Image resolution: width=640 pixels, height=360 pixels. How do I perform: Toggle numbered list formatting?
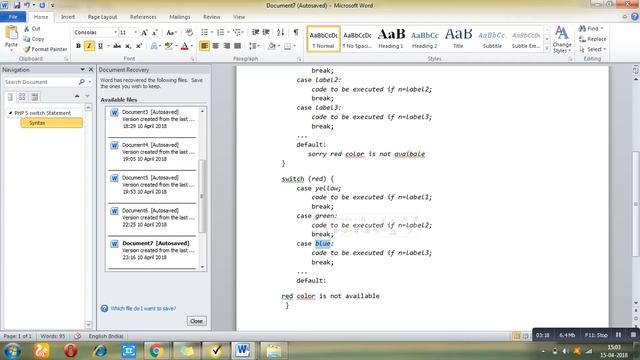coord(220,32)
